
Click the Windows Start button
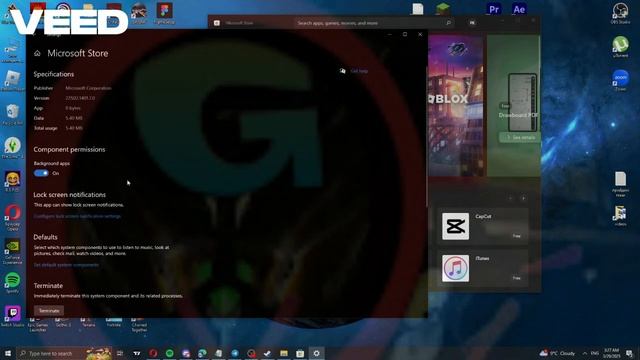coord(8,353)
